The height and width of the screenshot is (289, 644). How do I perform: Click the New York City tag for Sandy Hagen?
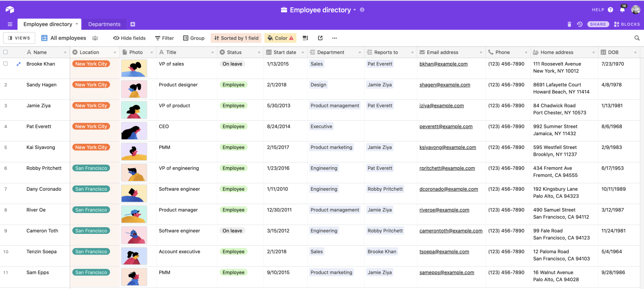click(91, 85)
